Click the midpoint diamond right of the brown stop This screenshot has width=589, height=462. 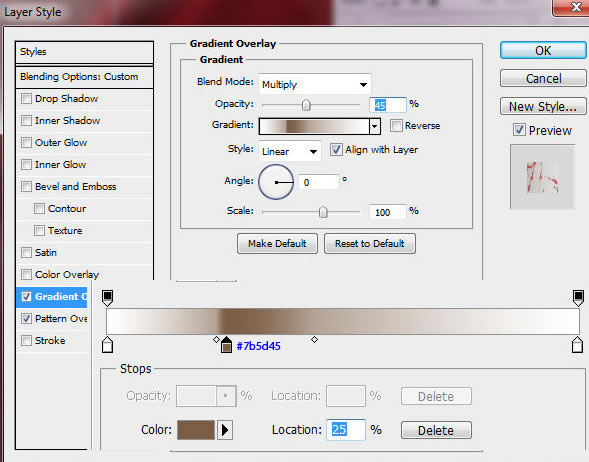click(x=314, y=340)
